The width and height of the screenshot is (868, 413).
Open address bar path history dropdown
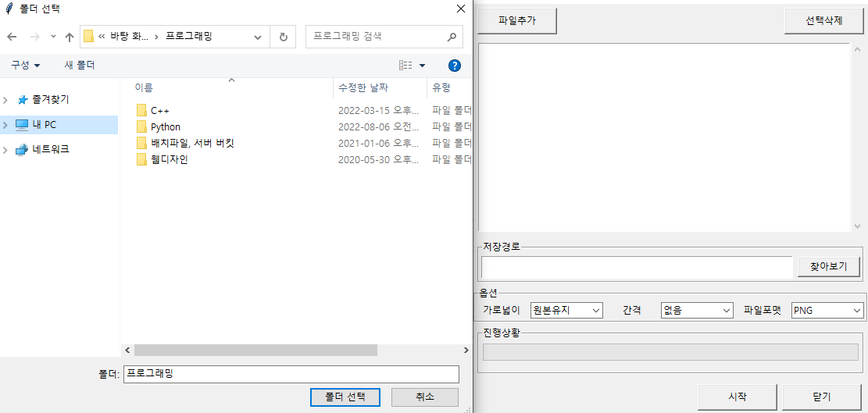pyautogui.click(x=257, y=37)
